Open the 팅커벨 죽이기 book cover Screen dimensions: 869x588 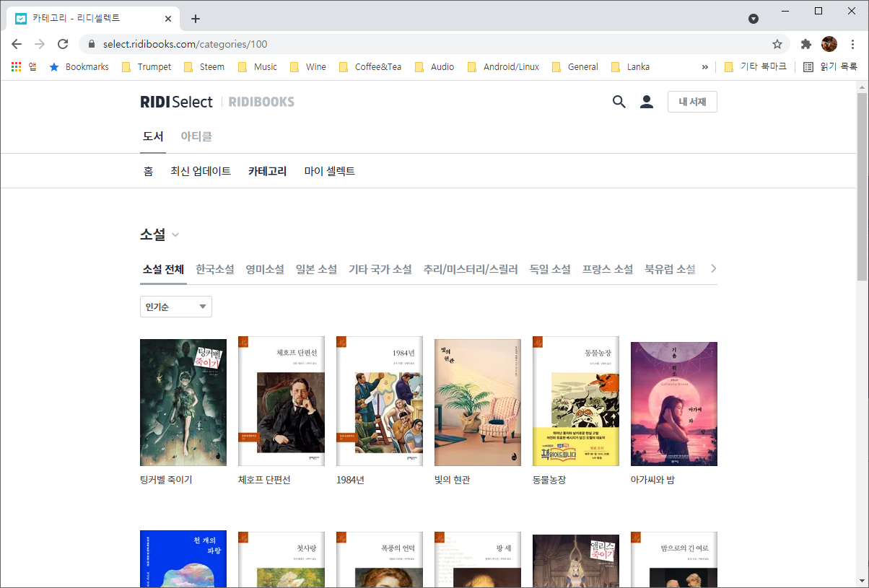tap(183, 403)
